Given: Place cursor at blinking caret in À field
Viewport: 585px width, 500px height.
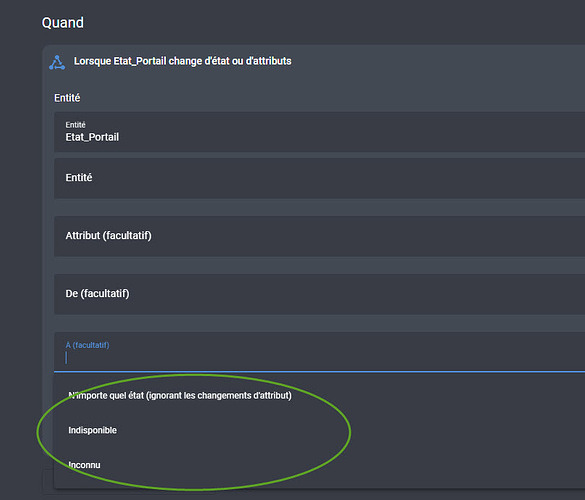Looking at the screenshot, I should click(66, 358).
